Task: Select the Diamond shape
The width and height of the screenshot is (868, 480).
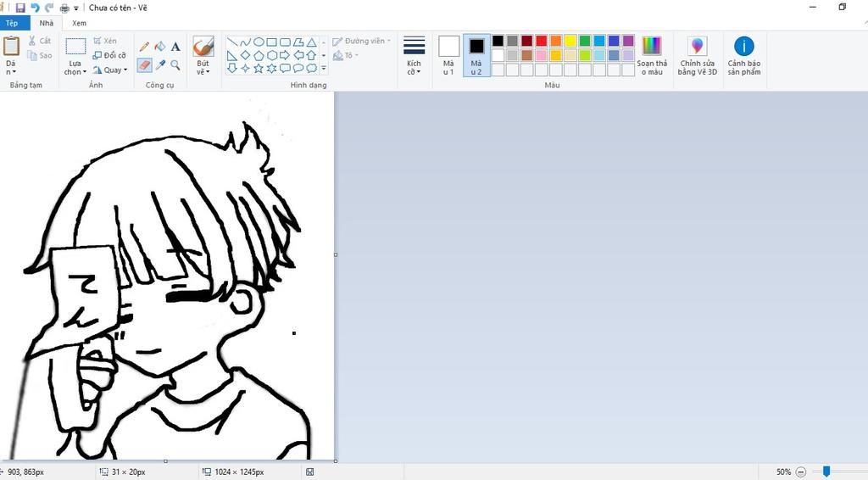Action: click(245, 55)
